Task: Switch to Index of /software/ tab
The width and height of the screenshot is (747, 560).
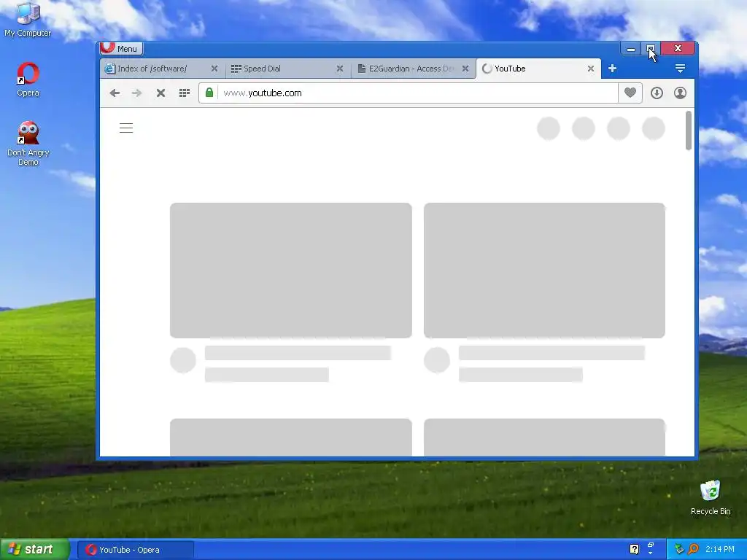Action: tap(162, 69)
